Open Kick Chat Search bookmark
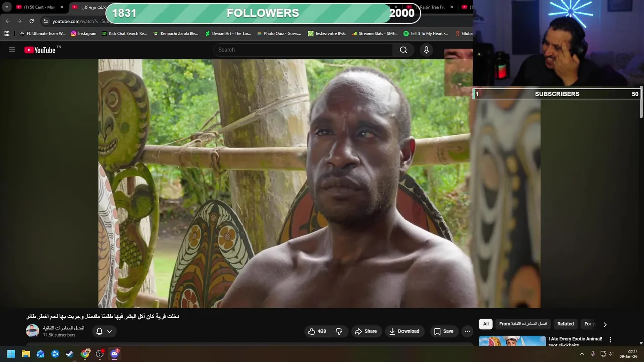Viewport: 644px width, 362px height. [x=124, y=34]
